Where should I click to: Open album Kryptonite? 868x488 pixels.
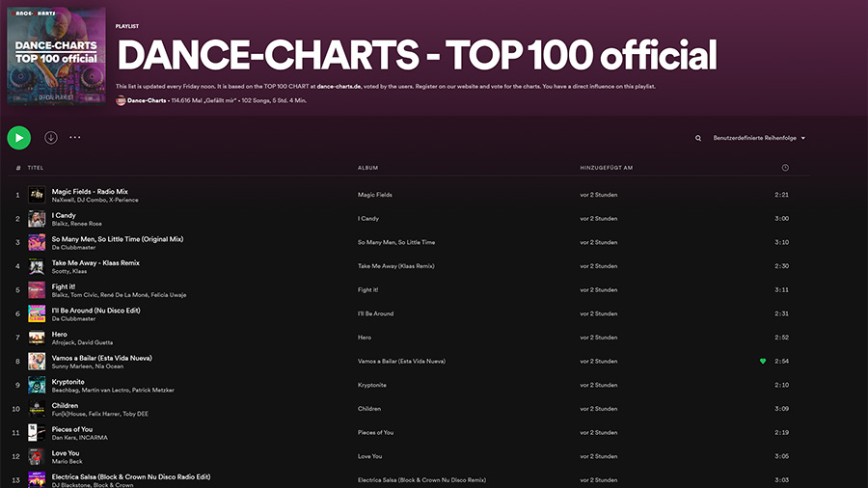372,385
